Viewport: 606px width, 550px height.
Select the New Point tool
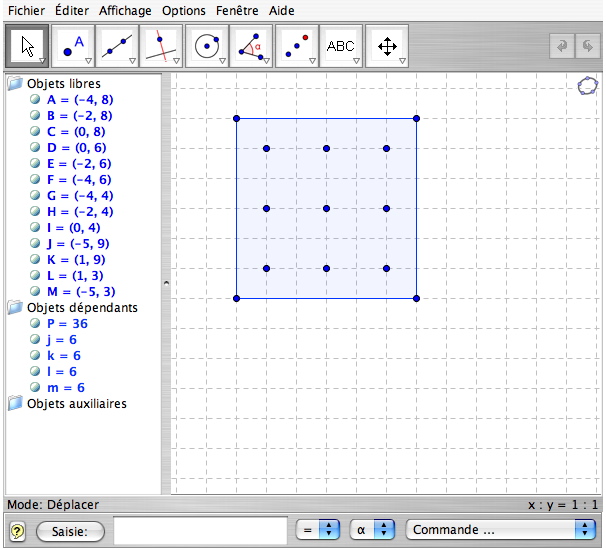click(x=73, y=46)
